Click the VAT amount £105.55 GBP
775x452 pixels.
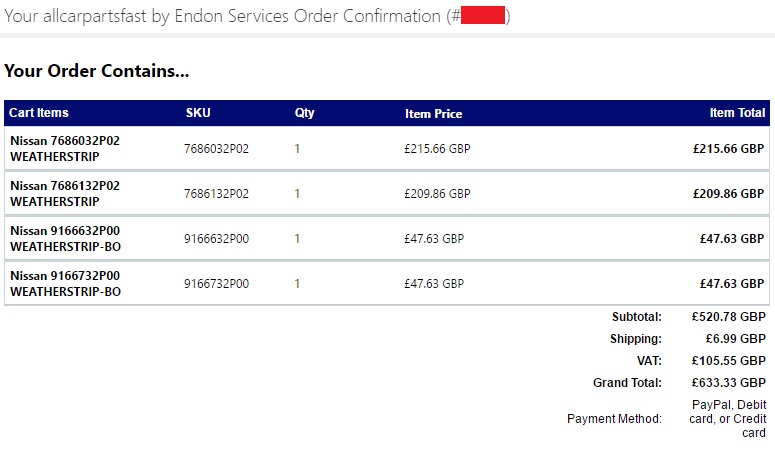728,361
